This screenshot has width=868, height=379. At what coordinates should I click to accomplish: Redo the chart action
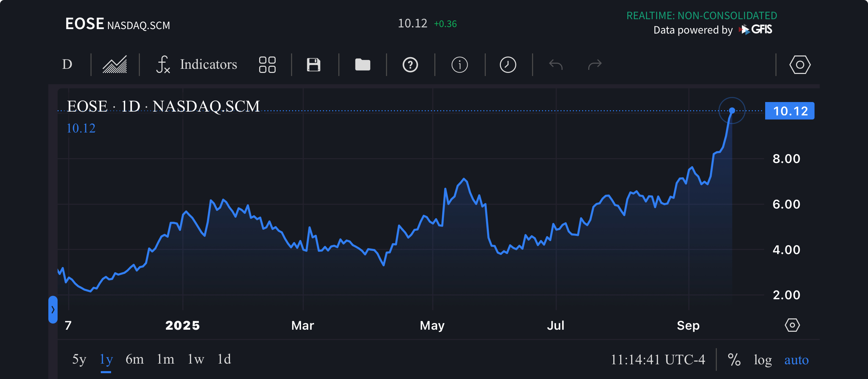(595, 64)
